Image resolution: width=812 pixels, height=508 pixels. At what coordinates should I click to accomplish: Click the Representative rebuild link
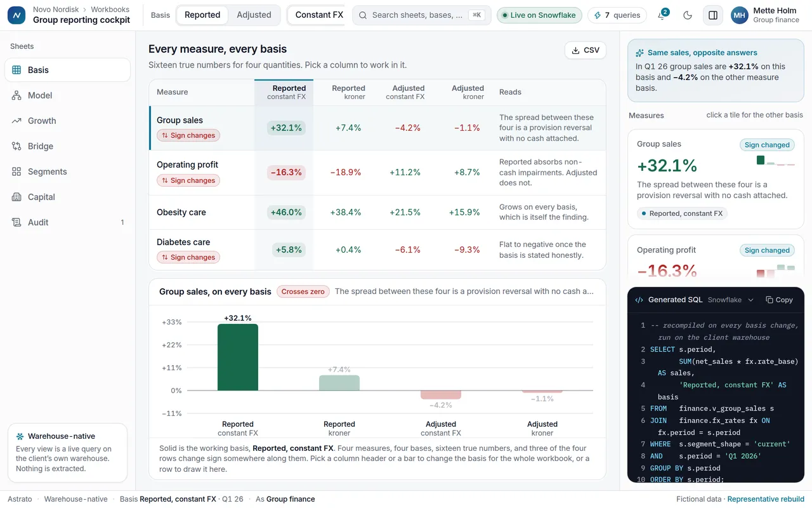[x=766, y=499]
